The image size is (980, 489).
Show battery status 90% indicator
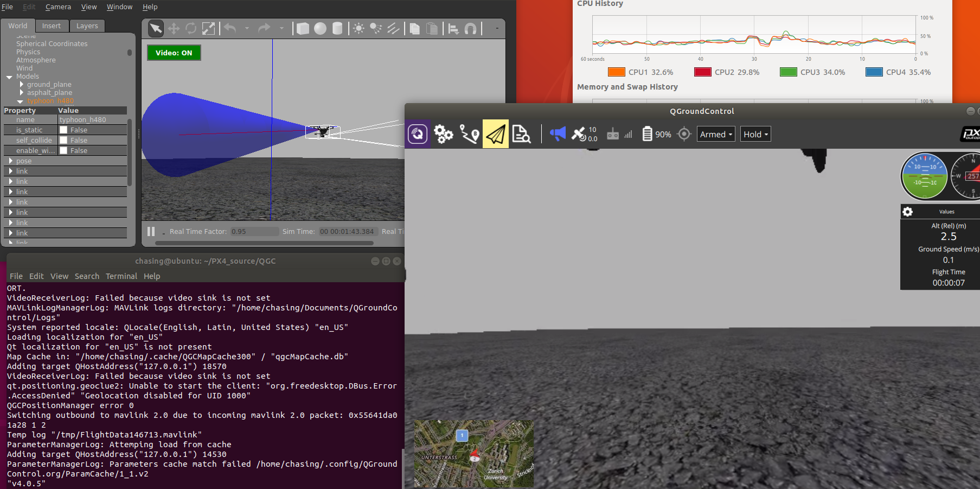coord(656,134)
